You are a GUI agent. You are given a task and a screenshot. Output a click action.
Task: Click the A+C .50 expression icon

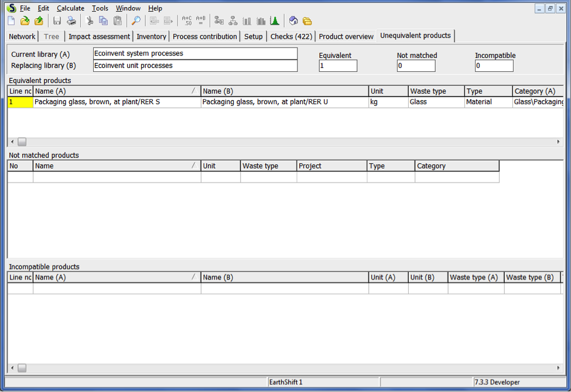tap(186, 20)
